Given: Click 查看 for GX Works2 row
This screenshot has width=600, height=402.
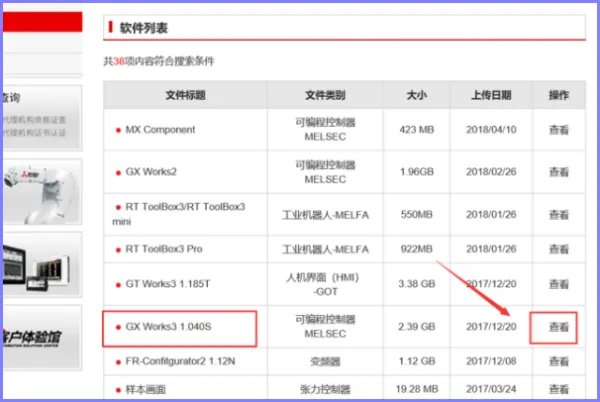Looking at the screenshot, I should click(559, 172).
